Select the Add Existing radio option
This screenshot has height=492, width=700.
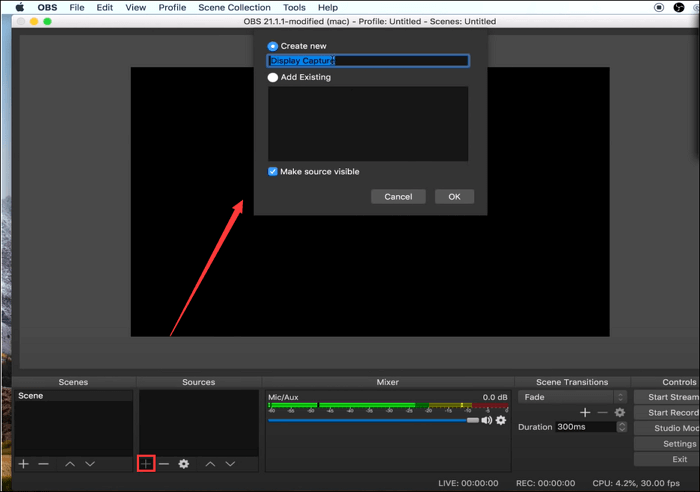pos(273,77)
